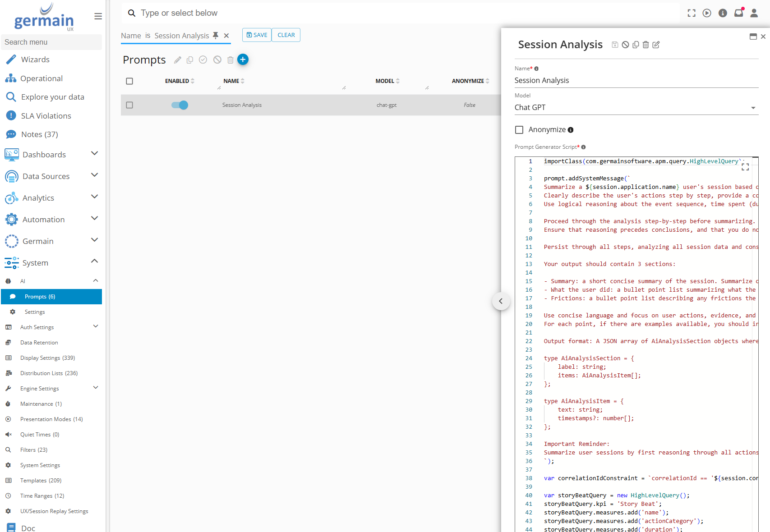Check the Anonymize checkbox

[x=519, y=130]
